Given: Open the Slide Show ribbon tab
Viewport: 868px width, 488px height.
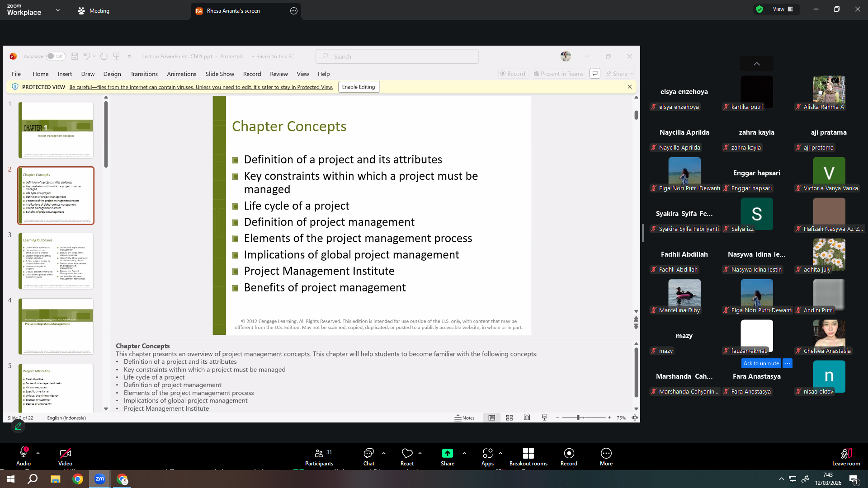Looking at the screenshot, I should [220, 74].
